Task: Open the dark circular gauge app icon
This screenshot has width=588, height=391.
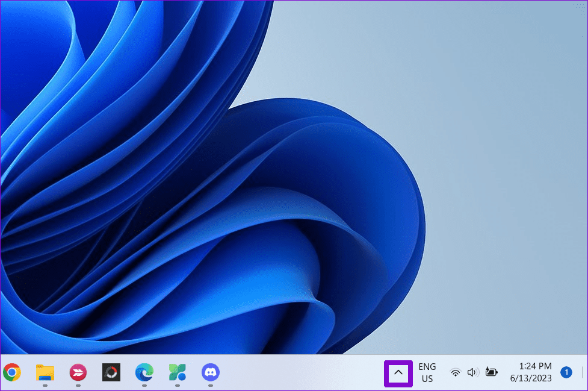Action: [111, 372]
